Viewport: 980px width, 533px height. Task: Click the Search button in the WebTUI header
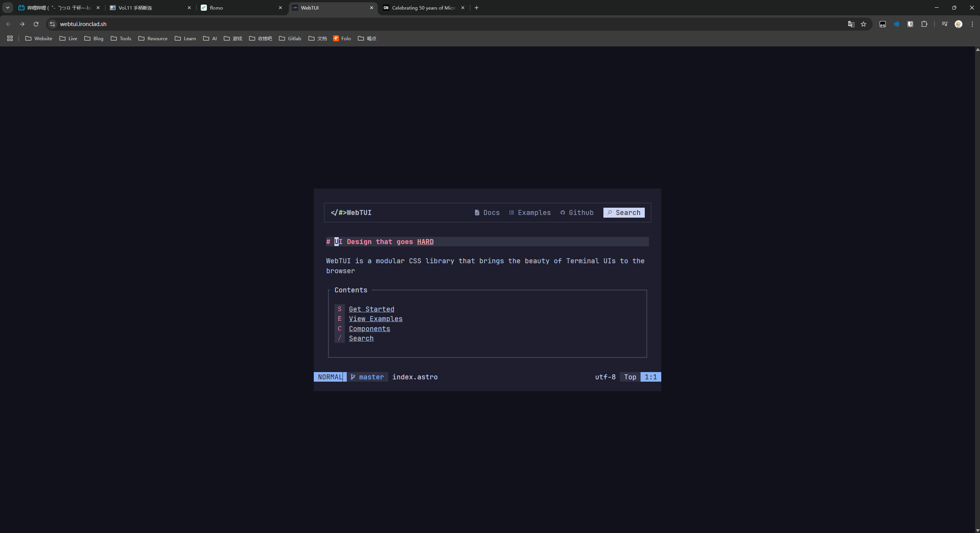624,213
